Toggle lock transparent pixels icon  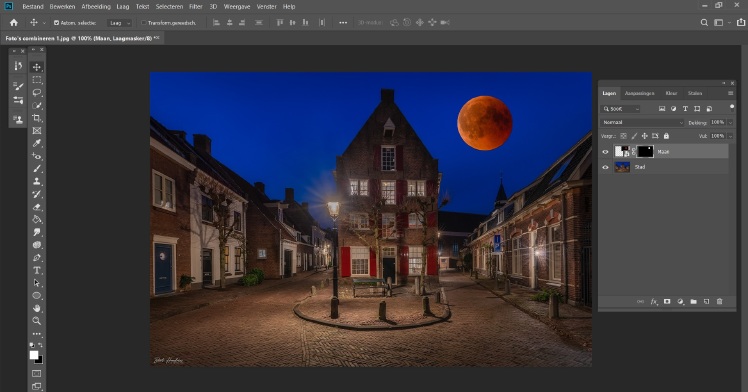tap(623, 136)
